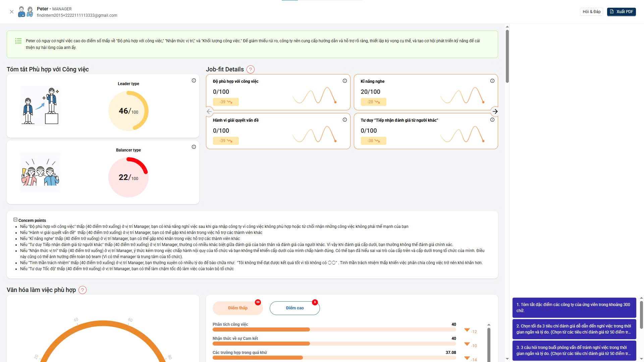644x362 pixels.
Task: Open the Hỏi & Đáp panel
Action: [x=591, y=11]
